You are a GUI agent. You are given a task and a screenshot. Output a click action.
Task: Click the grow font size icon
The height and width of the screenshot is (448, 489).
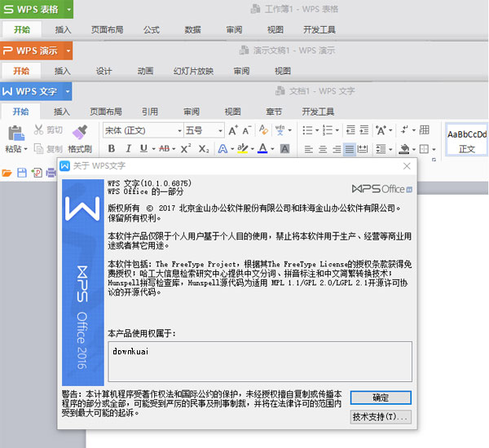(x=233, y=130)
